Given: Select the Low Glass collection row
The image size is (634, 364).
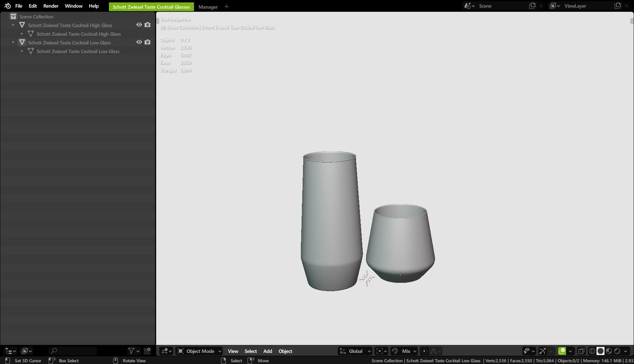Looking at the screenshot, I should pyautogui.click(x=78, y=42).
